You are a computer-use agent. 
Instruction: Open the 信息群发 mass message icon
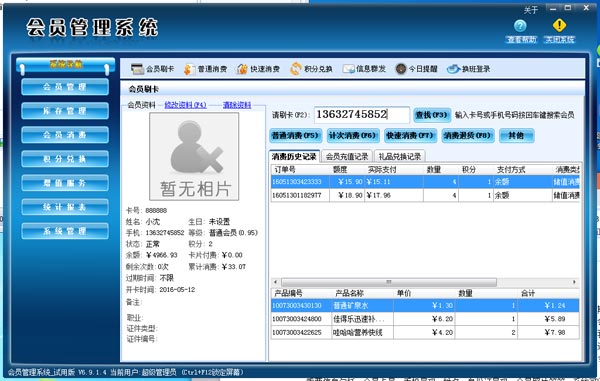pyautogui.click(x=348, y=69)
